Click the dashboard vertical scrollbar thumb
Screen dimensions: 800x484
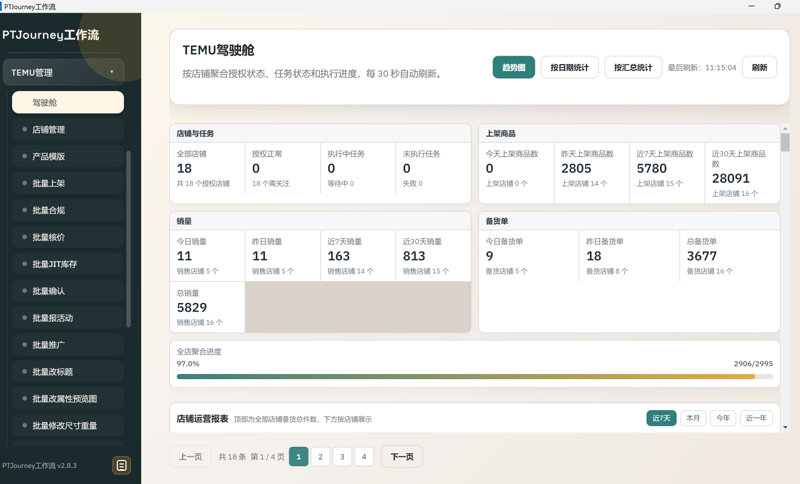coord(785,142)
